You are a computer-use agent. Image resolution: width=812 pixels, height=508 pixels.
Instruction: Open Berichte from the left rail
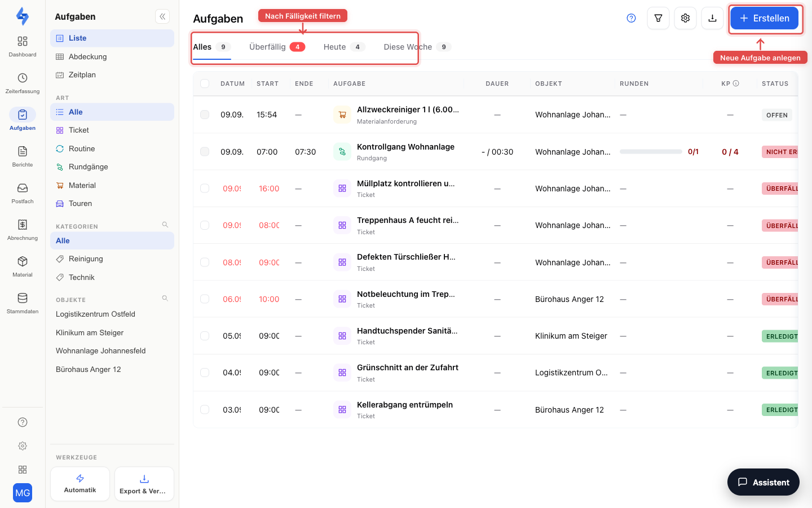[23, 156]
